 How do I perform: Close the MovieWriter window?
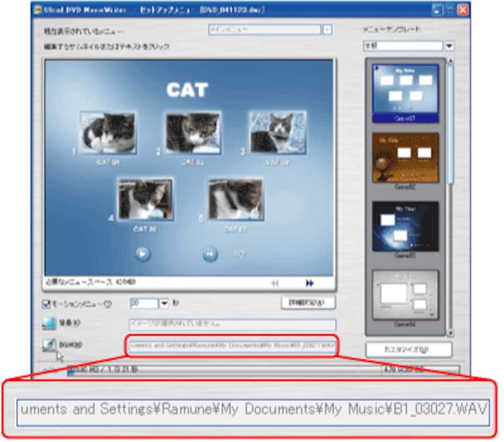462,10
